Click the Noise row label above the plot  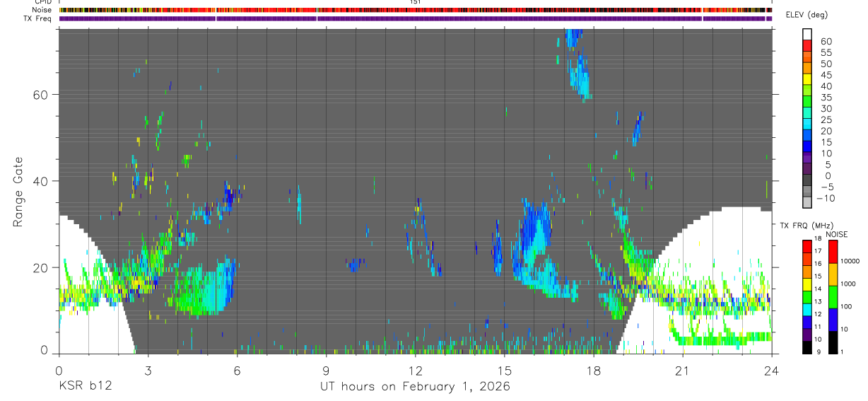coord(40,10)
